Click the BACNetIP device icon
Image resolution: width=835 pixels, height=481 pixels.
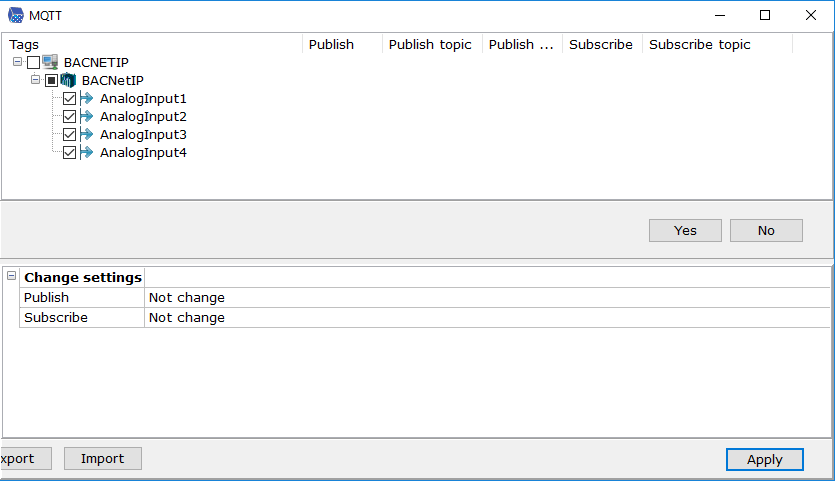68,80
